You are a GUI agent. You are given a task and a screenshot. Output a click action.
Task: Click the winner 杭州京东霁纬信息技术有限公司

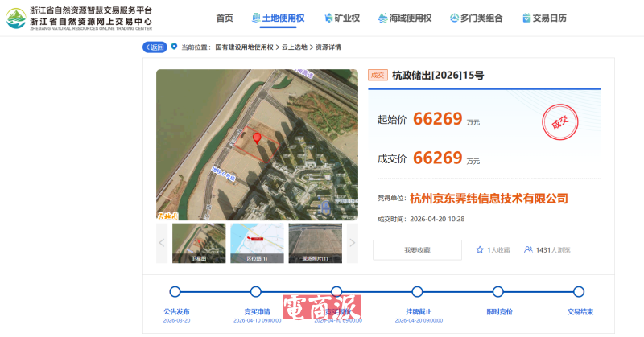489,199
